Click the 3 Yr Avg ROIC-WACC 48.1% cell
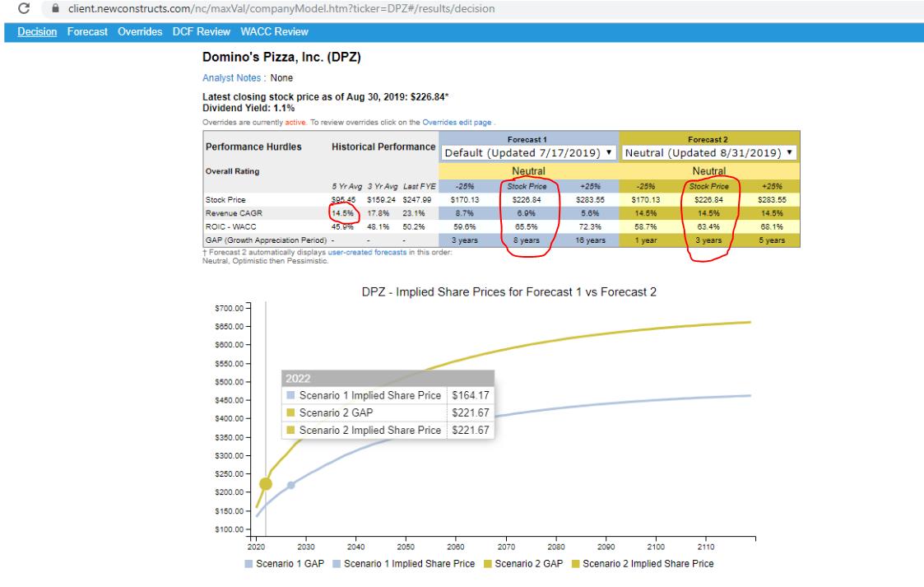This screenshot has width=924, height=587. click(x=378, y=227)
